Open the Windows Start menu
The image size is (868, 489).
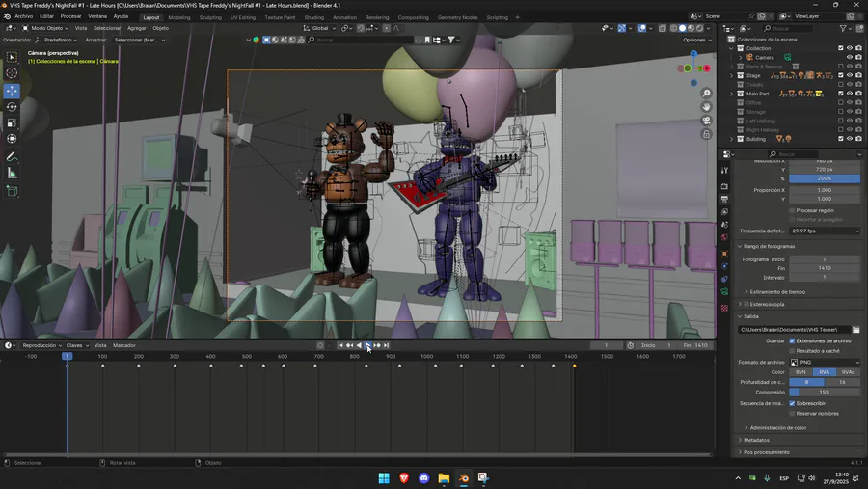click(384, 478)
